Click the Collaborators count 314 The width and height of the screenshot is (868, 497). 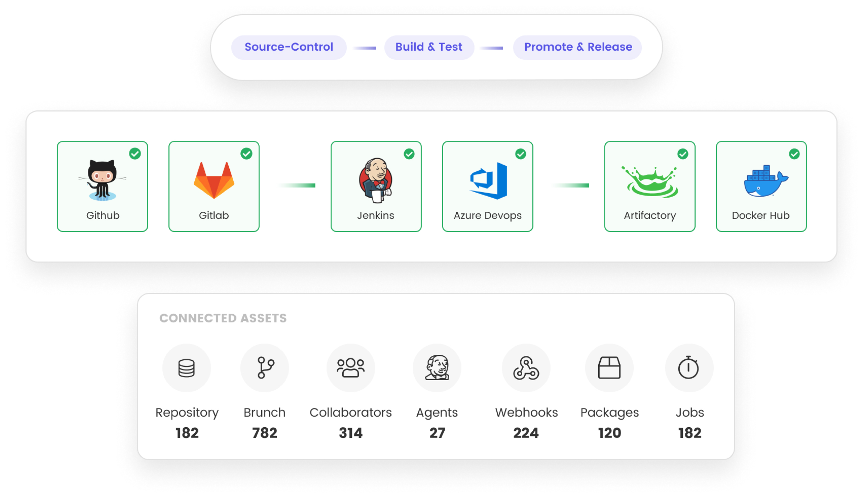(x=350, y=433)
